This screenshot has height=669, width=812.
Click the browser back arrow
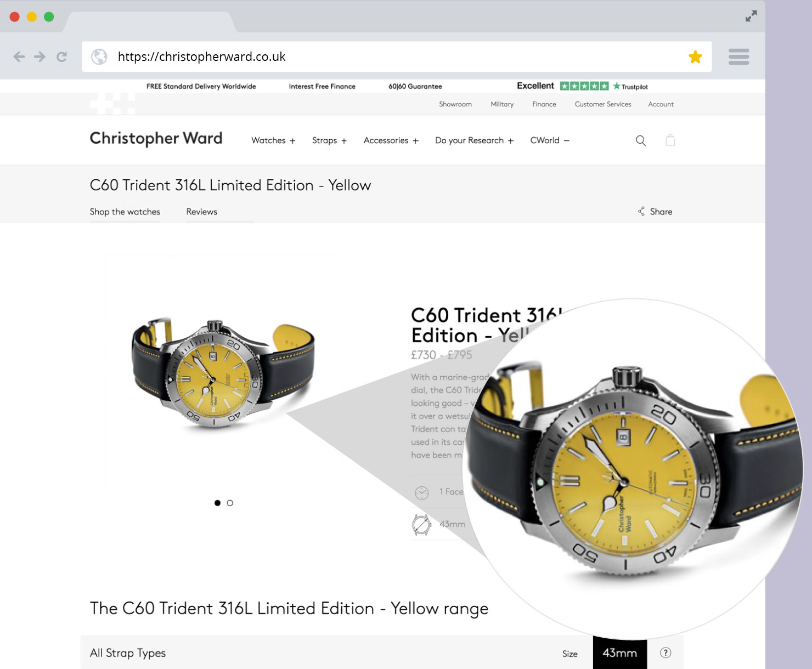(19, 56)
